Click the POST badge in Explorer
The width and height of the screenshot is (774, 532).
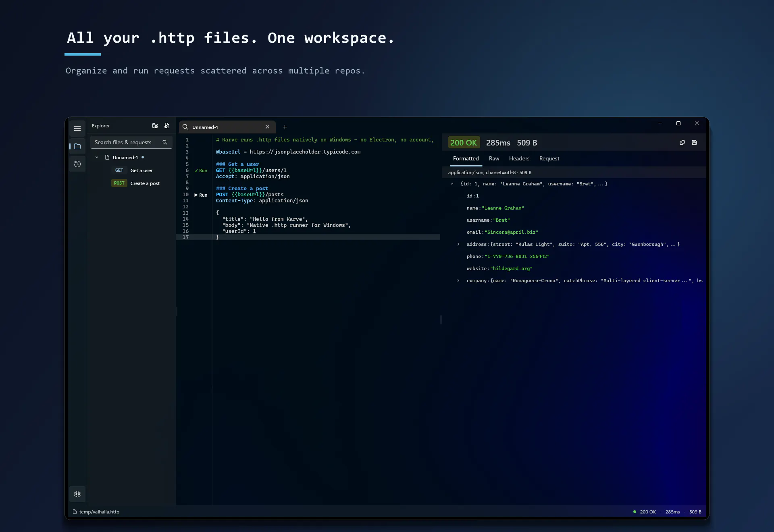pos(119,183)
